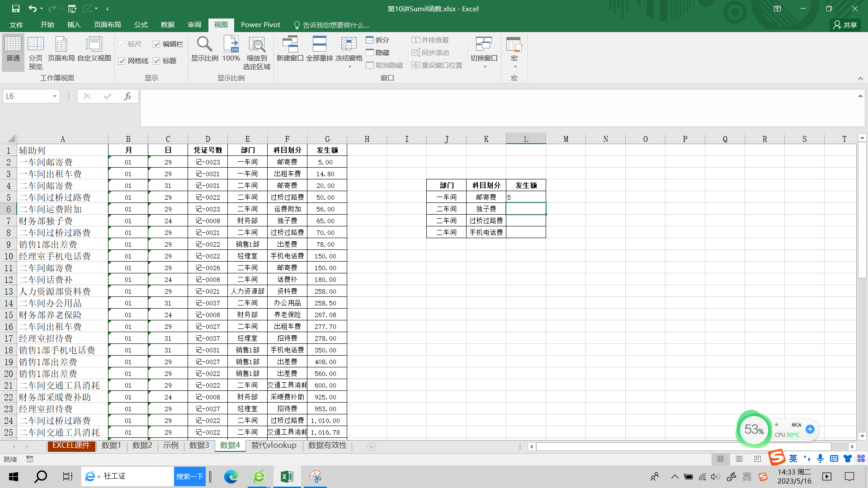Open Task View on the taskbar
The width and height of the screenshot is (868, 488).
(68, 477)
